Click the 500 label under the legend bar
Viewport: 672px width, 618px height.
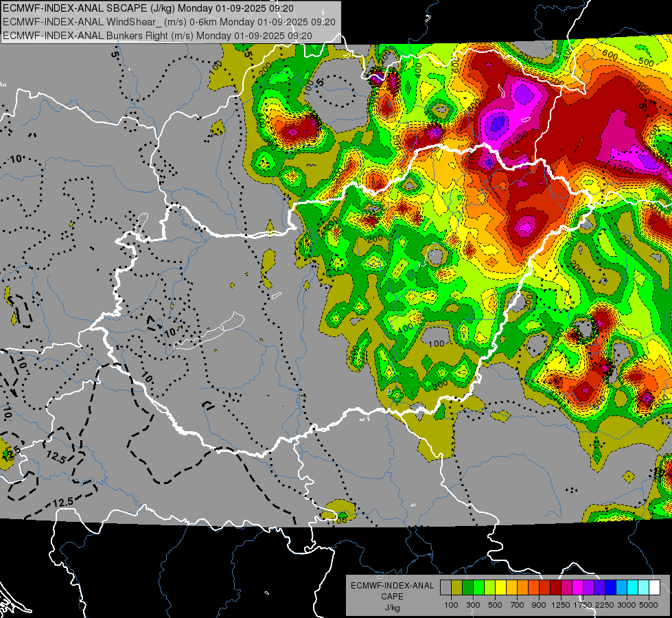[495, 605]
